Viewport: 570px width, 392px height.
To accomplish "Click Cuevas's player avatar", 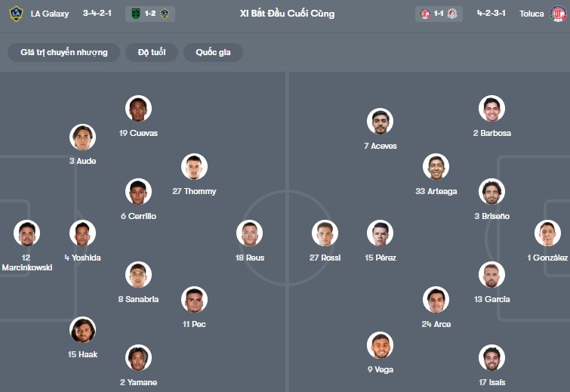I will point(138,109).
